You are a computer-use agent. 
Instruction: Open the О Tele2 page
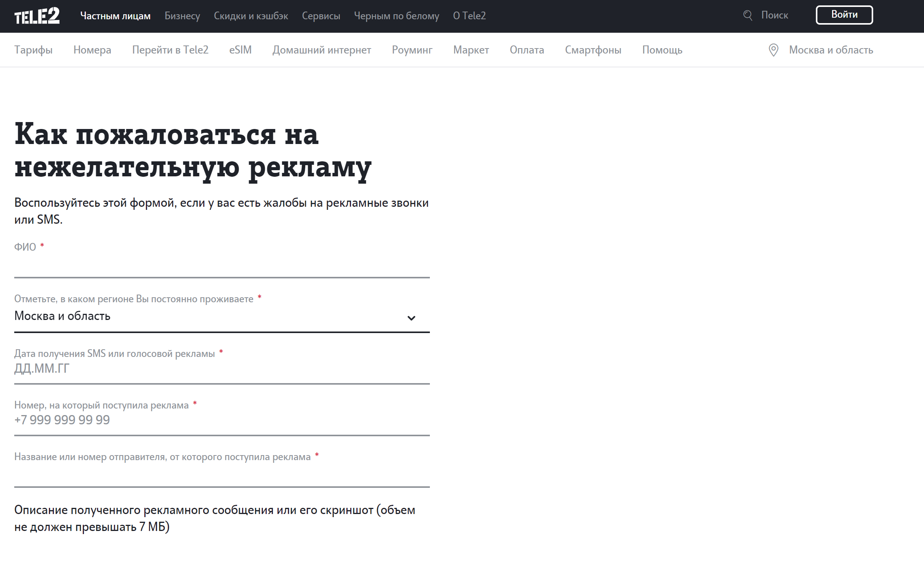click(469, 16)
